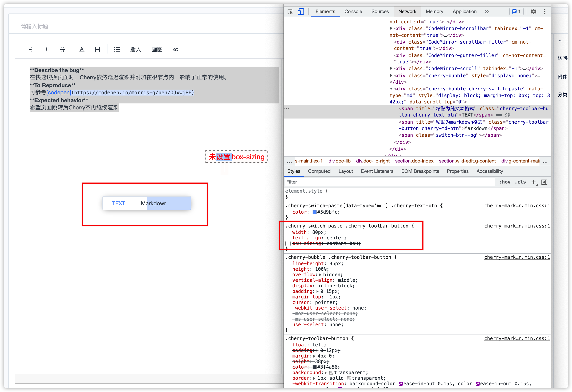Viewport: 572px width, 392px height.
Task: Enable the box-sizing: content-box checkbox
Action: (288, 243)
